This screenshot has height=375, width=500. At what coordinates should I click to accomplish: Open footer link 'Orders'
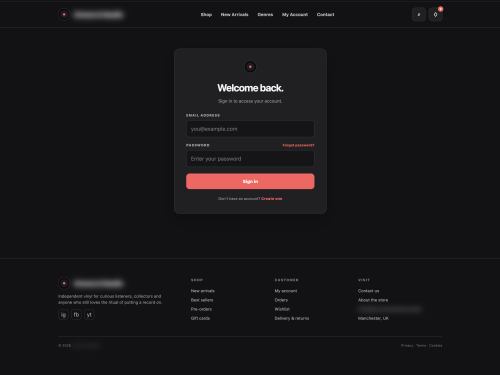(281, 300)
